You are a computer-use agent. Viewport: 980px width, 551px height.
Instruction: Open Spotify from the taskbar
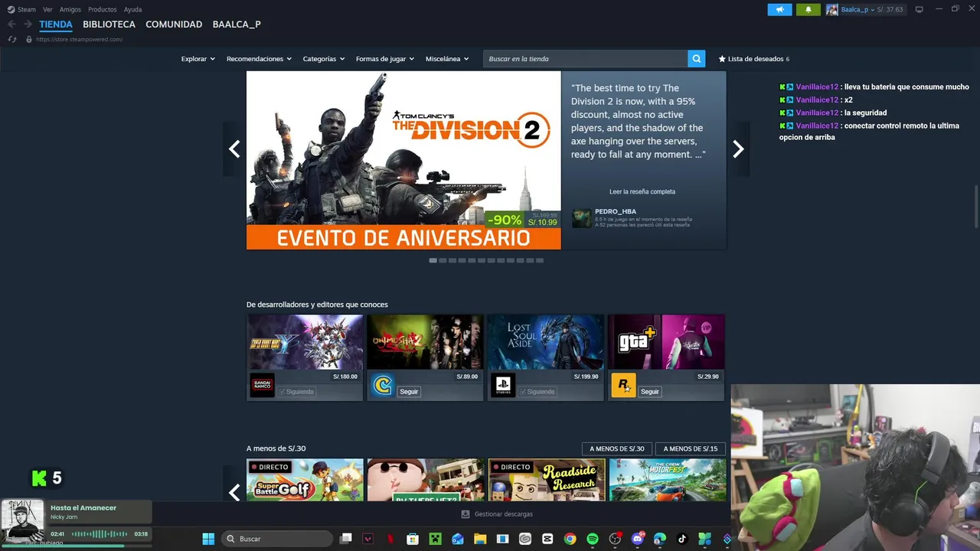click(593, 539)
